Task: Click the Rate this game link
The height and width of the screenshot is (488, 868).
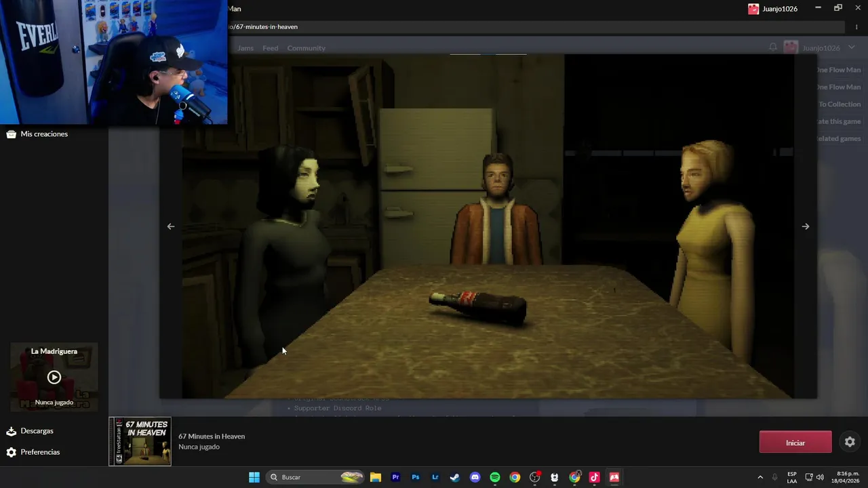Action: 839,121
